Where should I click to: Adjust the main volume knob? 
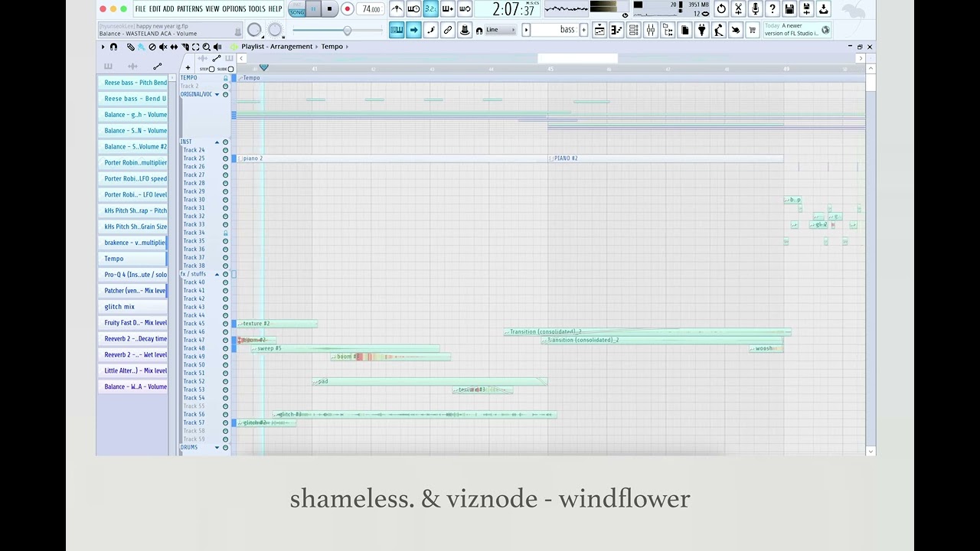(x=254, y=30)
